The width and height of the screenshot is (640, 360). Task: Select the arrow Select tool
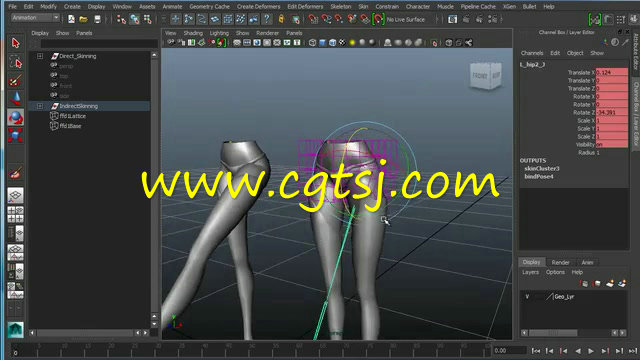click(x=16, y=43)
